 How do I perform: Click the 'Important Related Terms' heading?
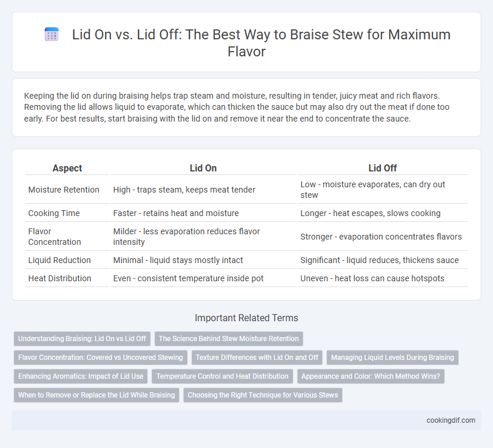pos(246,318)
